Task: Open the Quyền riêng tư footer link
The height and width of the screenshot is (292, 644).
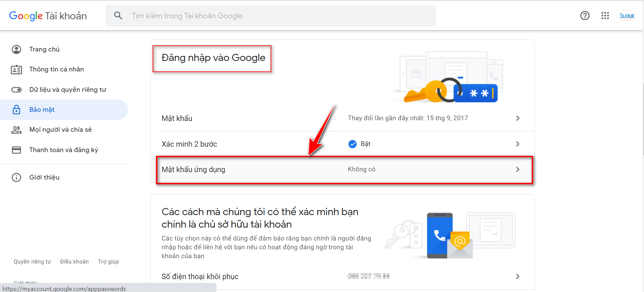Action: pos(32,262)
